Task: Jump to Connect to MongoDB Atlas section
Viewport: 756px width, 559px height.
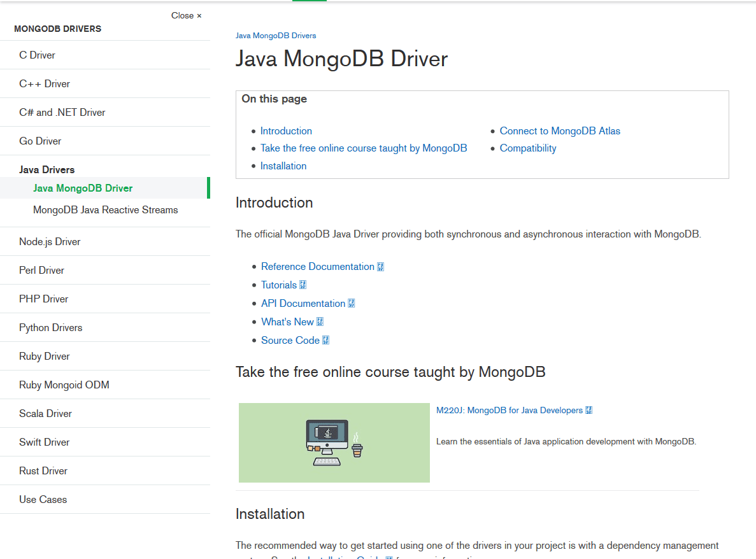Action: [559, 131]
